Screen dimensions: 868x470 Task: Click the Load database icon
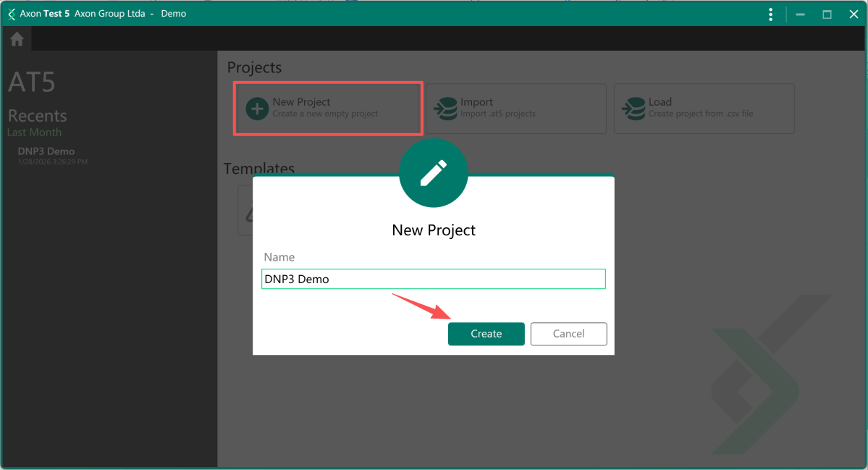point(633,109)
